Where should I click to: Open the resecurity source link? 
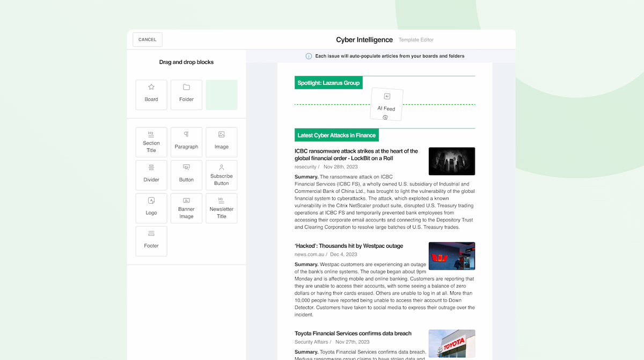coord(305,167)
